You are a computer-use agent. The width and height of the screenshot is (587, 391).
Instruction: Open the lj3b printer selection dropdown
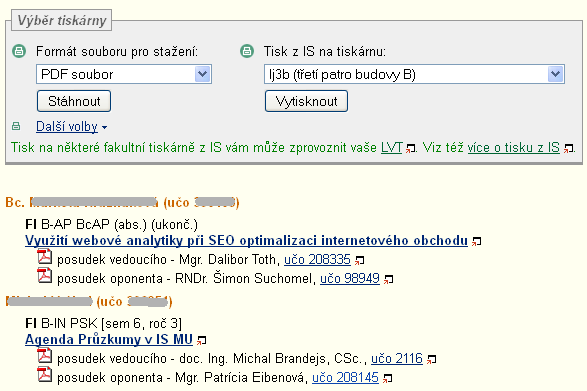tap(414, 74)
